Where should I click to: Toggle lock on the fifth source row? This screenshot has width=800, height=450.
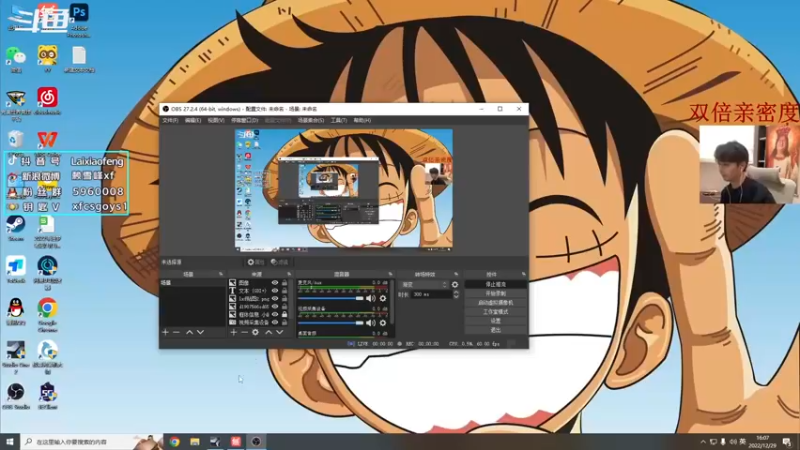(x=284, y=314)
